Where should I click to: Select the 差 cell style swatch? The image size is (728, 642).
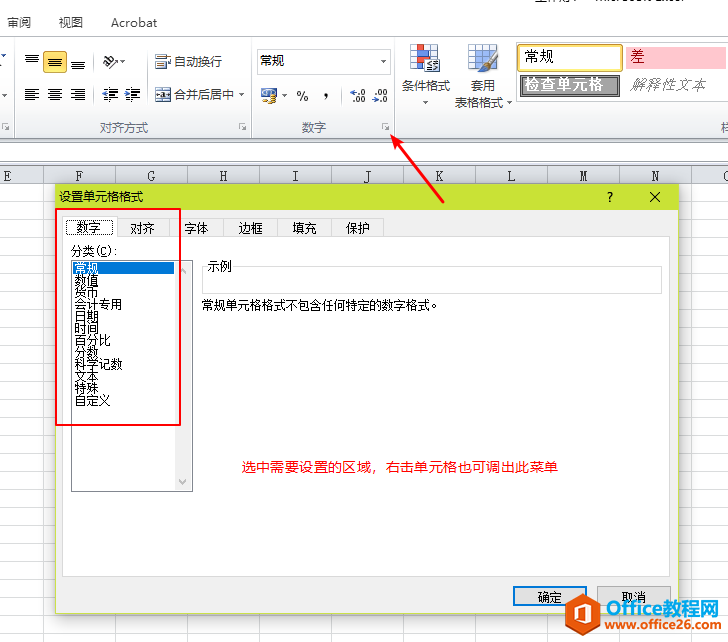[676, 57]
